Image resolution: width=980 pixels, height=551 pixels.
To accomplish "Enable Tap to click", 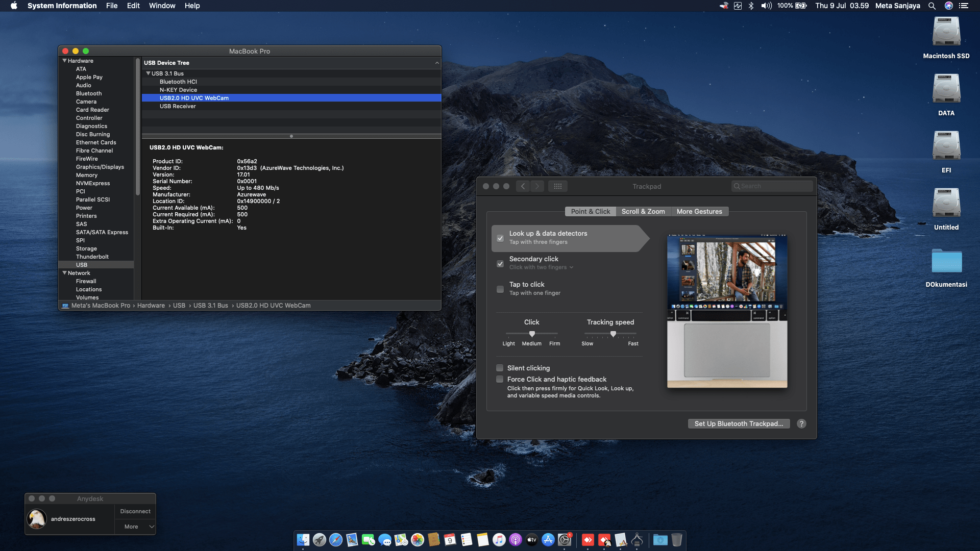I will [x=500, y=289].
